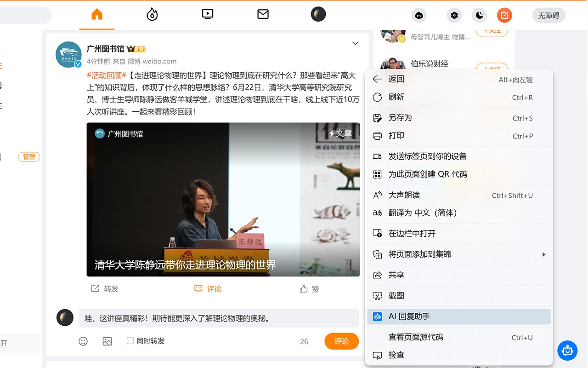Open the profile avatar in the top bar
Screen dimensions: 588x368
click(318, 14)
